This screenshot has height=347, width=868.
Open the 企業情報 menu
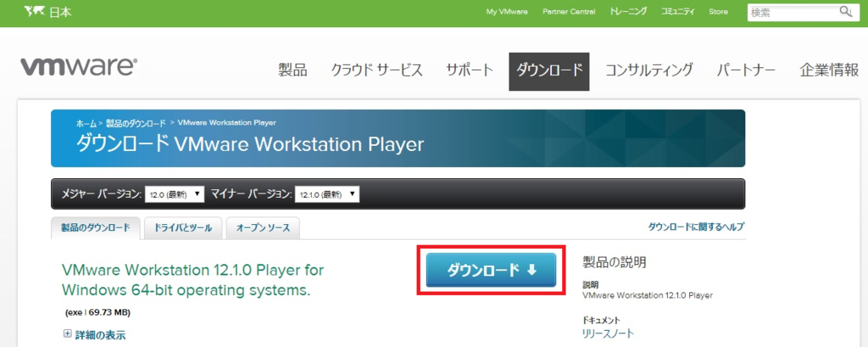pos(829,70)
